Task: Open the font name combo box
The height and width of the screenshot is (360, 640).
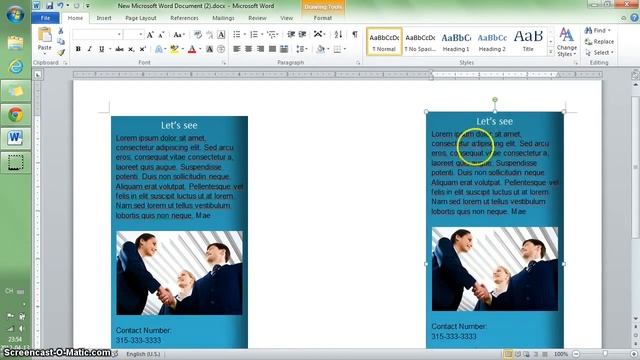Action: (x=98, y=35)
